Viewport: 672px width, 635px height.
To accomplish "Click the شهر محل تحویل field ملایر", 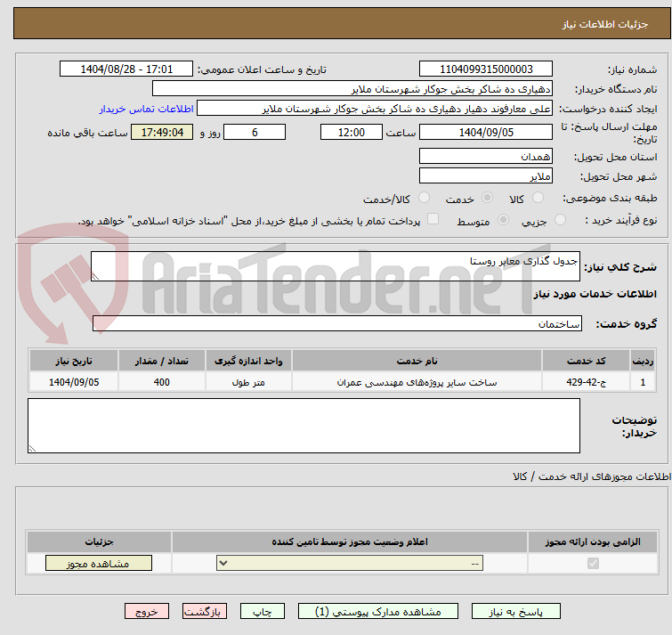I will click(x=486, y=175).
